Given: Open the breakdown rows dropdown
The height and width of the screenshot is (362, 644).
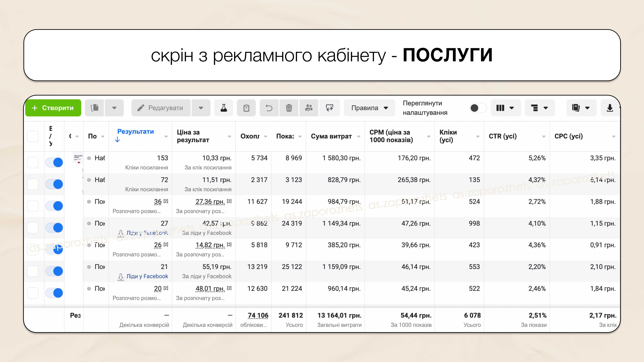Looking at the screenshot, I should coord(540,108).
